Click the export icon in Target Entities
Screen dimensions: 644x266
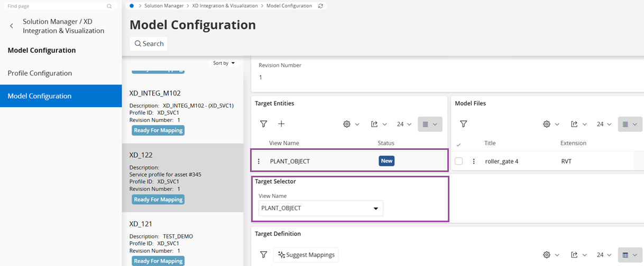(378, 124)
